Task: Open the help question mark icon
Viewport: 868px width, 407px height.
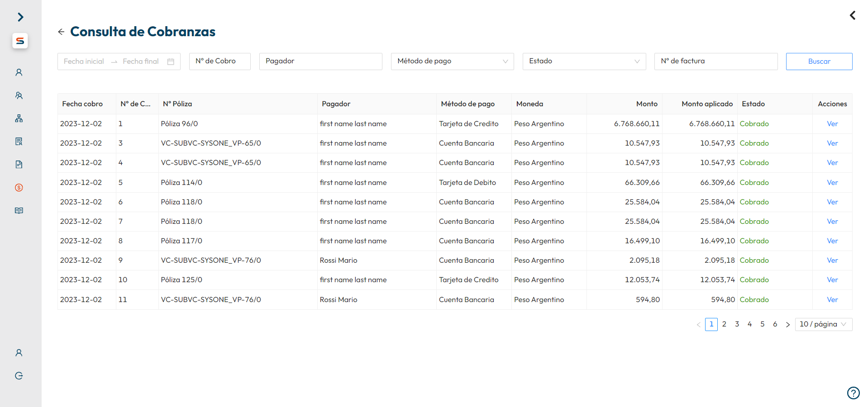Action: click(x=853, y=393)
